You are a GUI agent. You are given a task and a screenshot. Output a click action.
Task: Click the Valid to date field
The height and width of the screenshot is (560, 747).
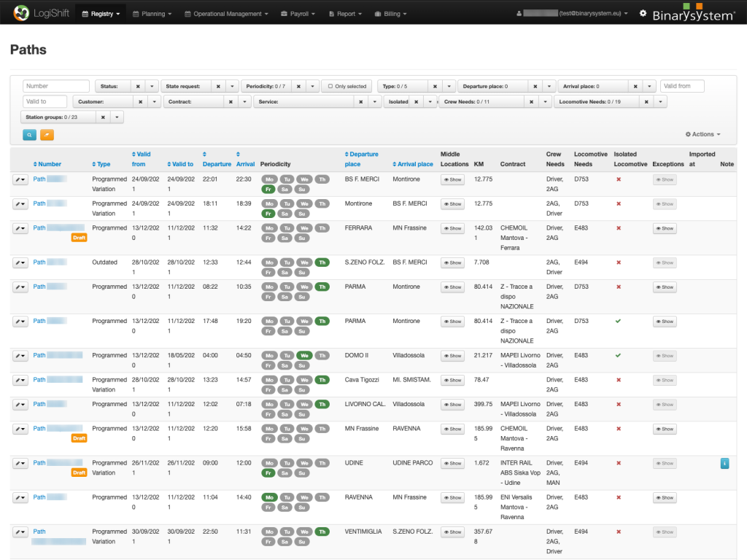coord(44,101)
